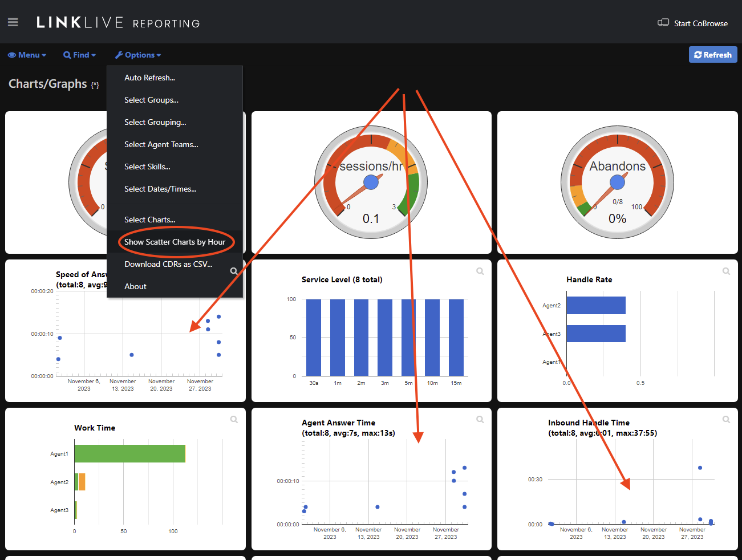Open magnifier on Agent Answer Time chart
Image resolution: width=742 pixels, height=560 pixels.
tap(480, 420)
